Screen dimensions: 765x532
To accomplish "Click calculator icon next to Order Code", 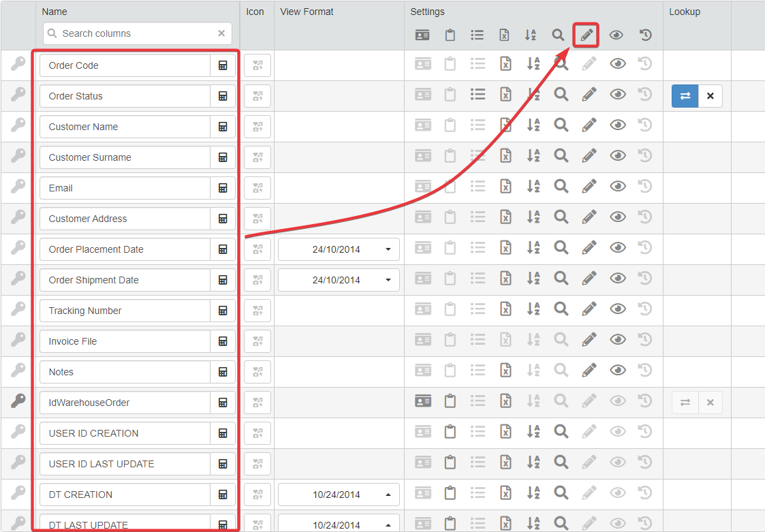I will click(223, 65).
